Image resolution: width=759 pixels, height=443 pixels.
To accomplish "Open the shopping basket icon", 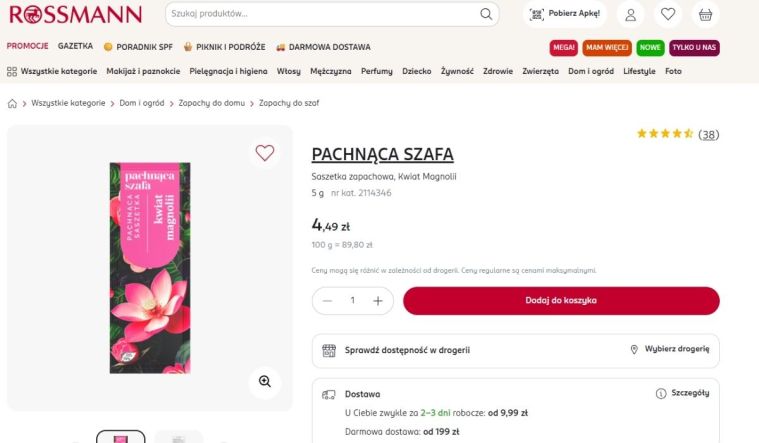I will (x=706, y=15).
